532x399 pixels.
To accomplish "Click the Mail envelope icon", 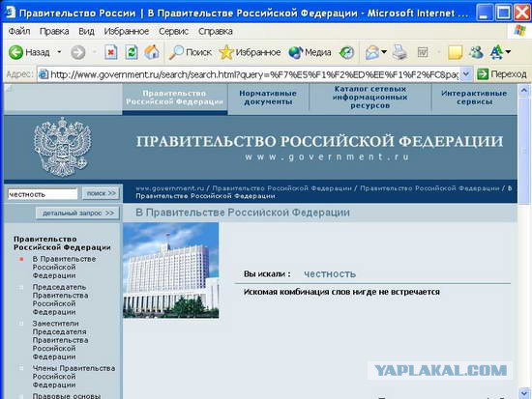I will click(371, 52).
